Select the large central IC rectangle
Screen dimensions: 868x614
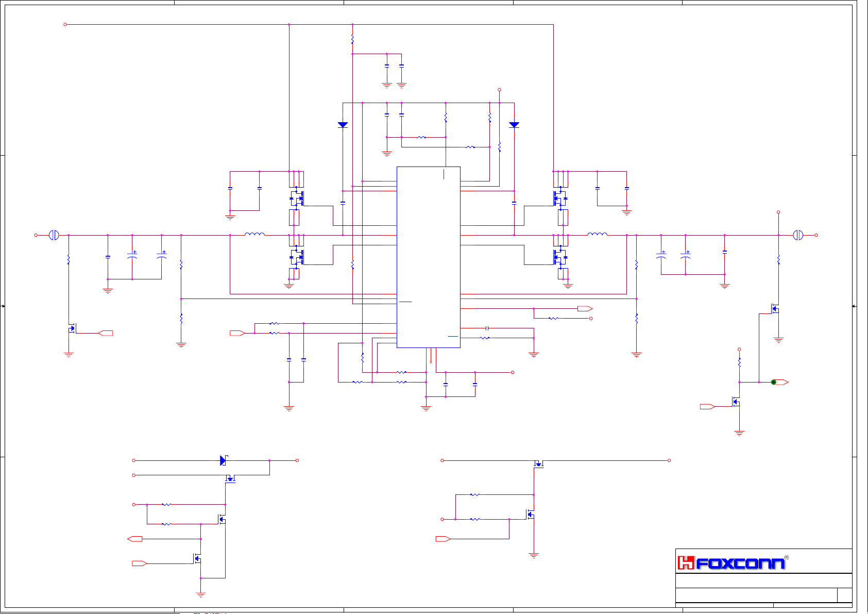coord(428,257)
